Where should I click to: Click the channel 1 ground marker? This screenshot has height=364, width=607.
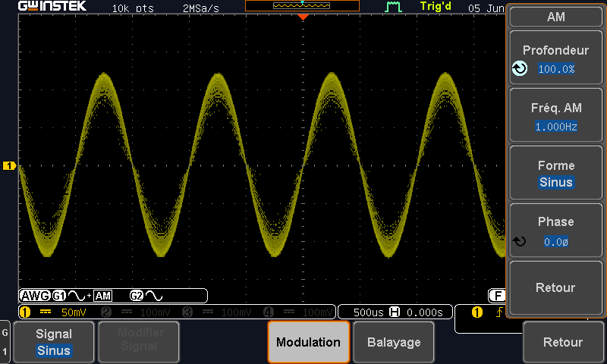click(9, 166)
